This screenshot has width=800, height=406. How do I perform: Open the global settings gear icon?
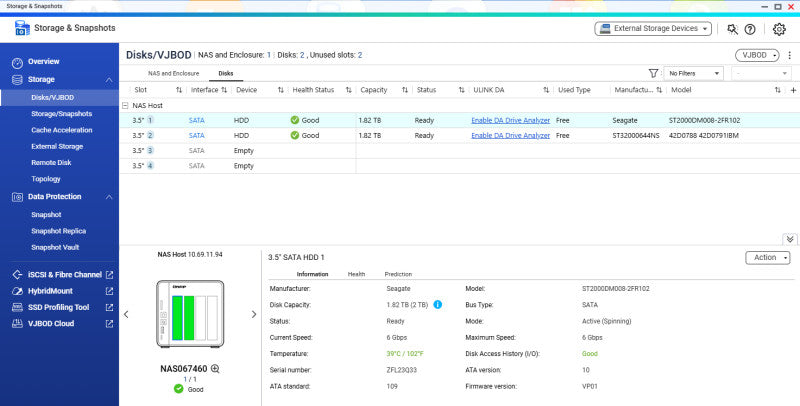pos(779,29)
